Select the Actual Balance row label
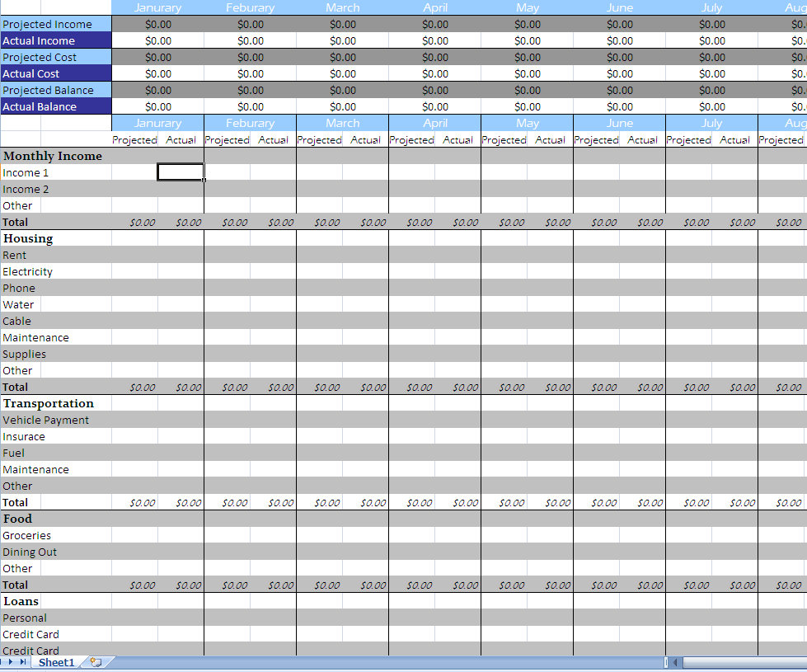 [x=55, y=106]
